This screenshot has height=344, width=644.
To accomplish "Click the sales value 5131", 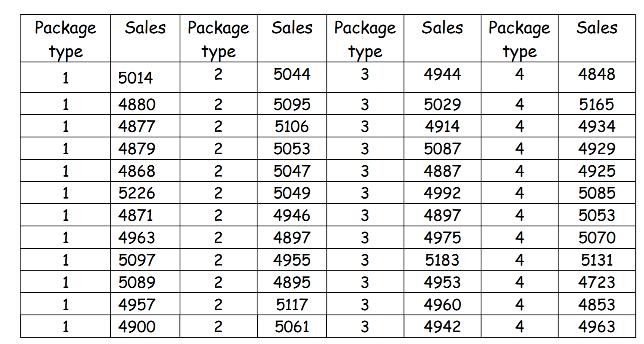I will (x=596, y=260).
